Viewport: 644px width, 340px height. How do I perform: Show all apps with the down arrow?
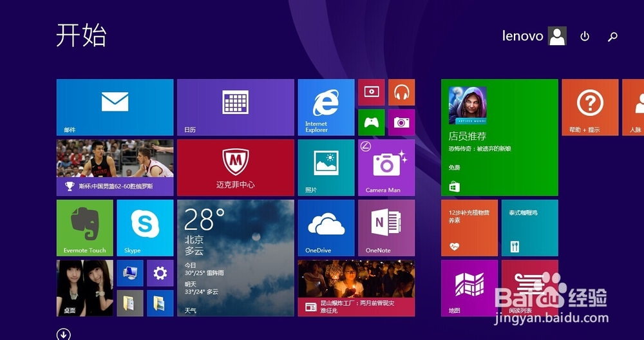tap(64, 334)
